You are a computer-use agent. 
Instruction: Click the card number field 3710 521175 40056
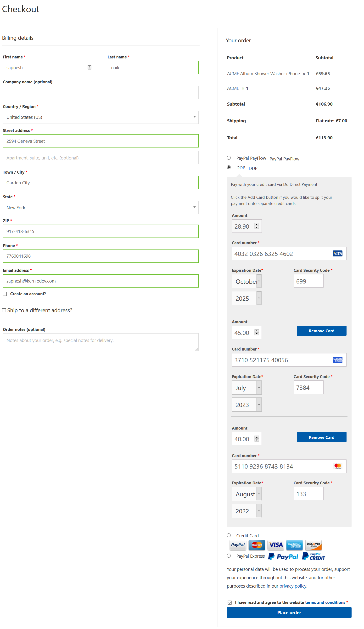pos(289,360)
